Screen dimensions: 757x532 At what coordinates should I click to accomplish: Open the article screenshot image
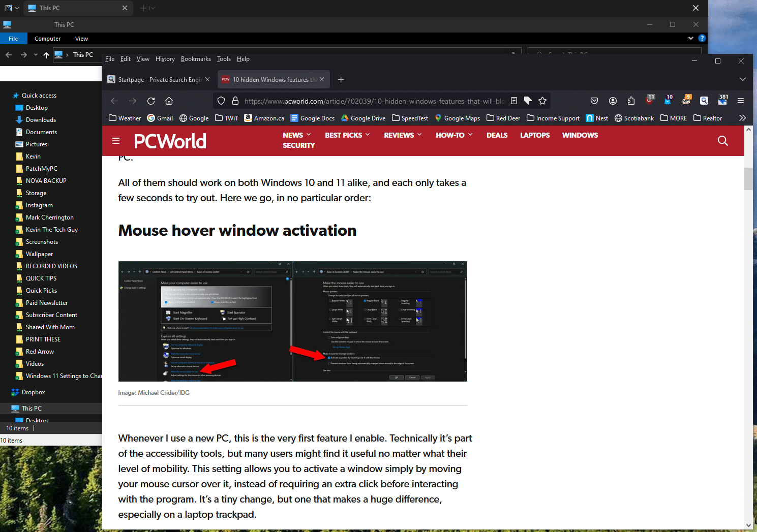coord(293,321)
